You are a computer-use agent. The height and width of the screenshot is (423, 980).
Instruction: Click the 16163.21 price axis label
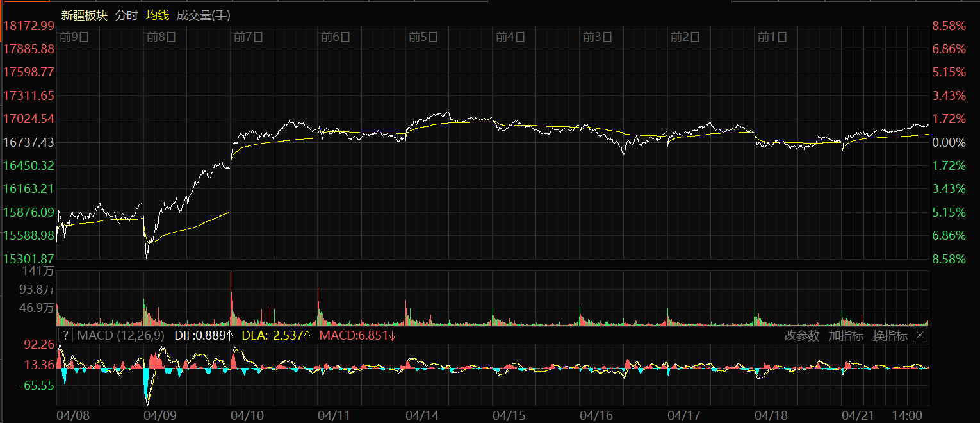[x=28, y=188]
